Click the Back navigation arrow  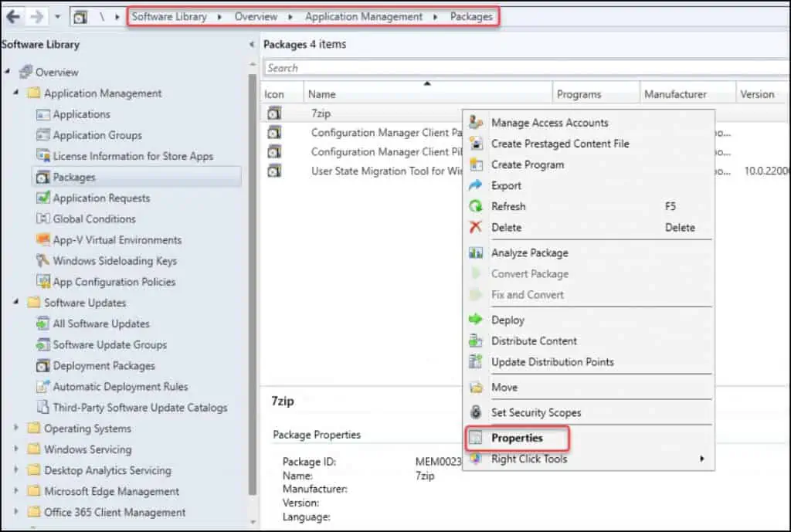(13, 17)
